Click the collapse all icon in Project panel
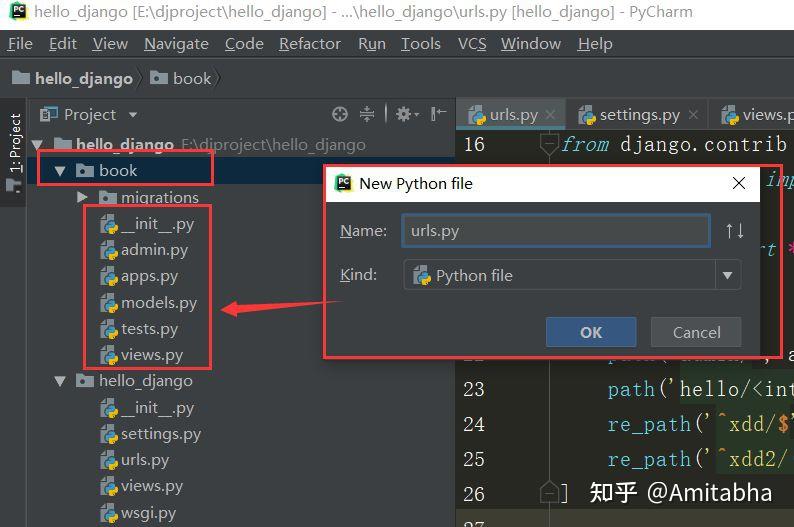This screenshot has width=794, height=527. (367, 114)
